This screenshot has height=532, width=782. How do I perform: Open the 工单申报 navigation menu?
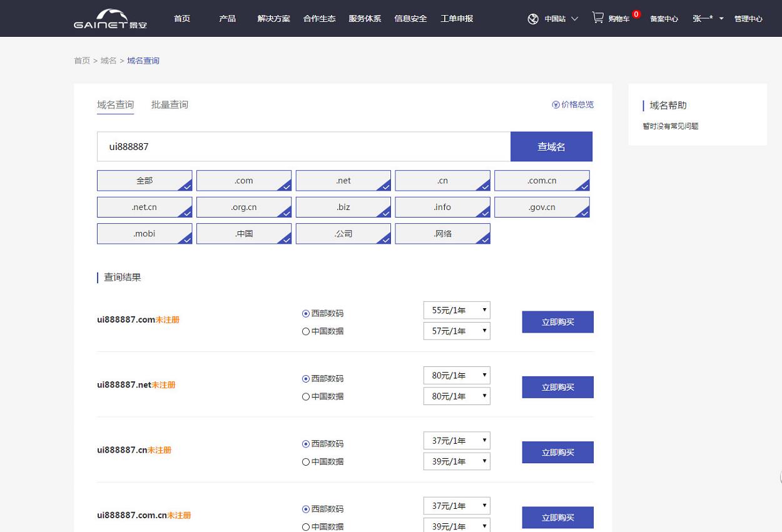point(457,19)
